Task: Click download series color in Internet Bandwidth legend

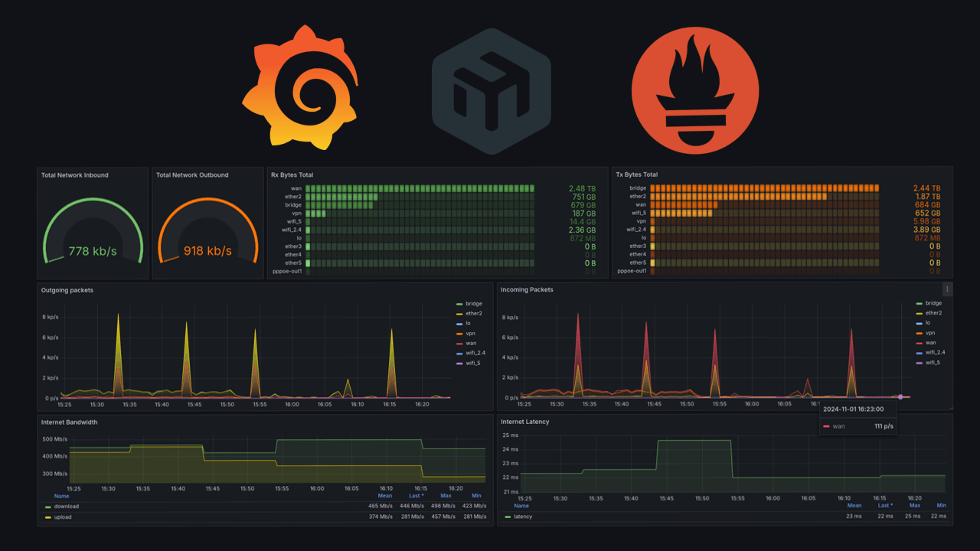Action: (48, 507)
